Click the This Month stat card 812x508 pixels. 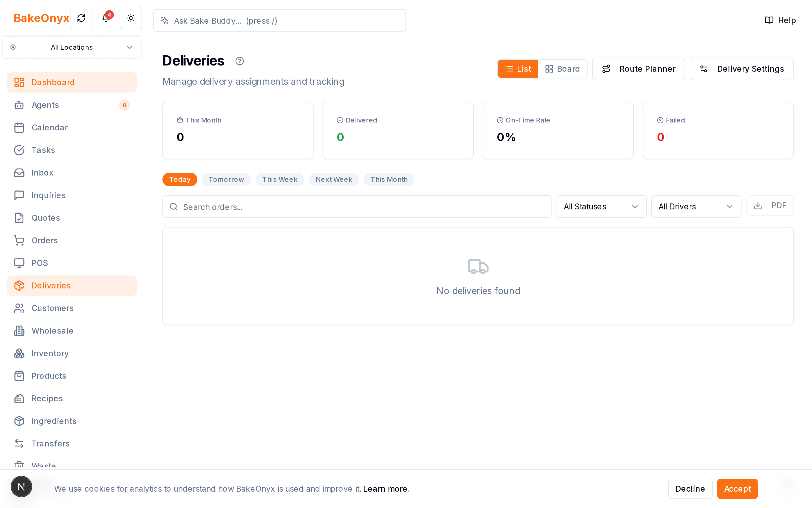(x=238, y=130)
